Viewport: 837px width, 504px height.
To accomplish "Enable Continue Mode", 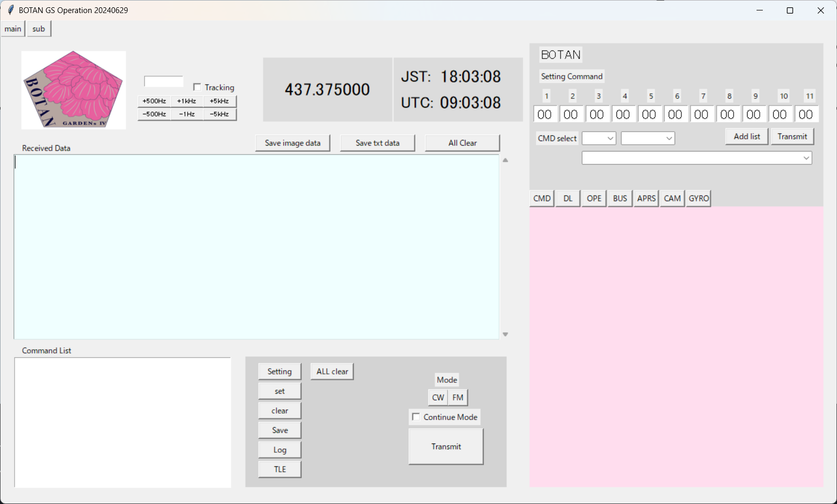I will (x=416, y=417).
